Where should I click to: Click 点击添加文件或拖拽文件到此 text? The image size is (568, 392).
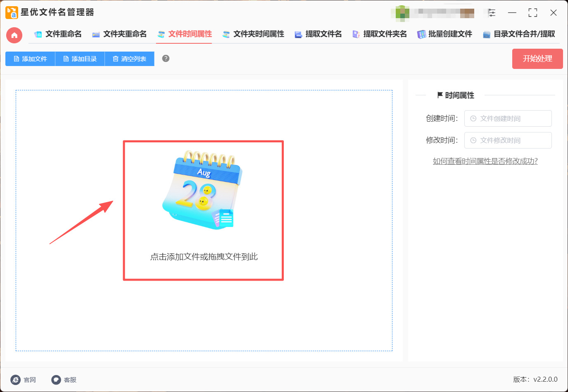[204, 257]
